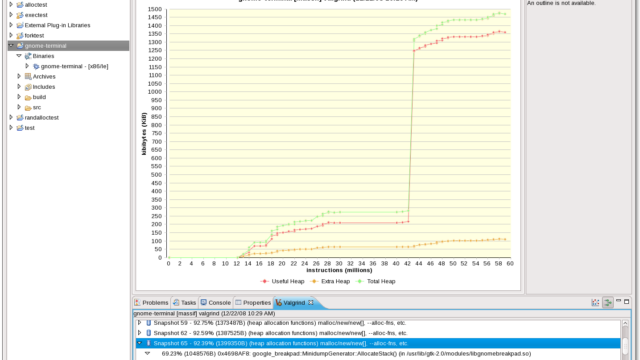Toggle the Valgrind tree view toolbar button
This screenshot has width=640, height=360.
point(608,302)
